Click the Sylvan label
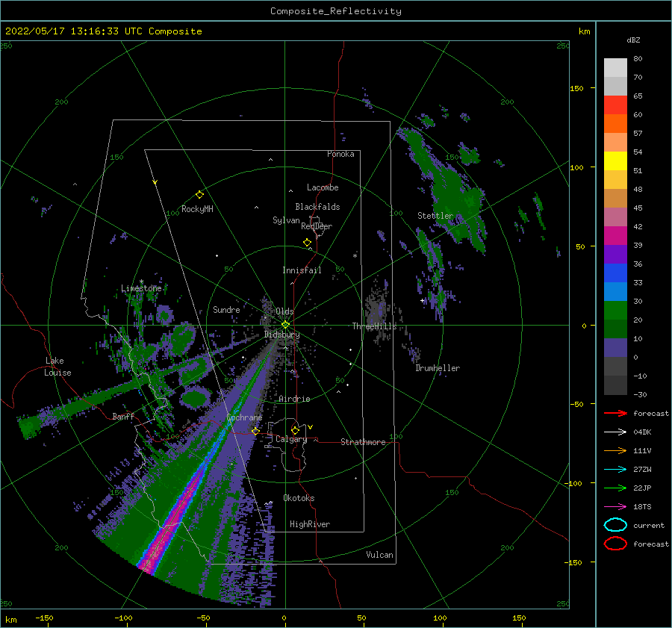This screenshot has width=672, height=628. pos(286,220)
